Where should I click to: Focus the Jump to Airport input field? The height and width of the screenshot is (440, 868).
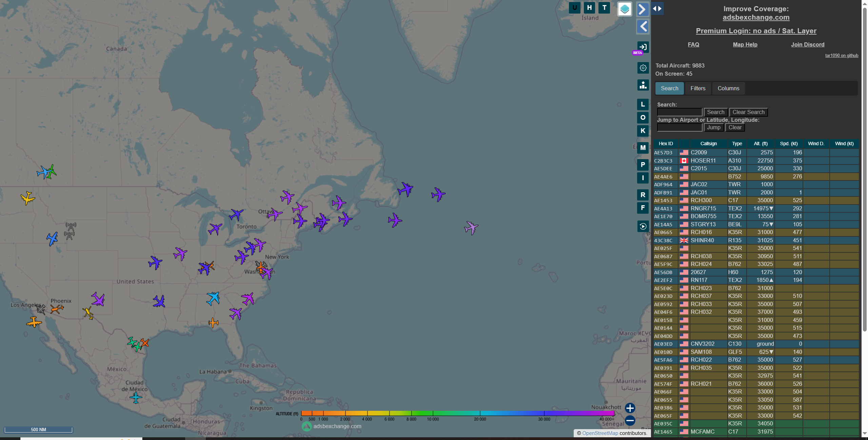coord(679,128)
